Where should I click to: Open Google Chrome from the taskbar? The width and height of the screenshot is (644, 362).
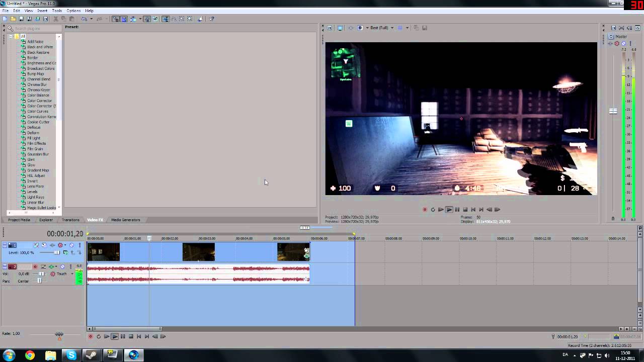point(30,355)
